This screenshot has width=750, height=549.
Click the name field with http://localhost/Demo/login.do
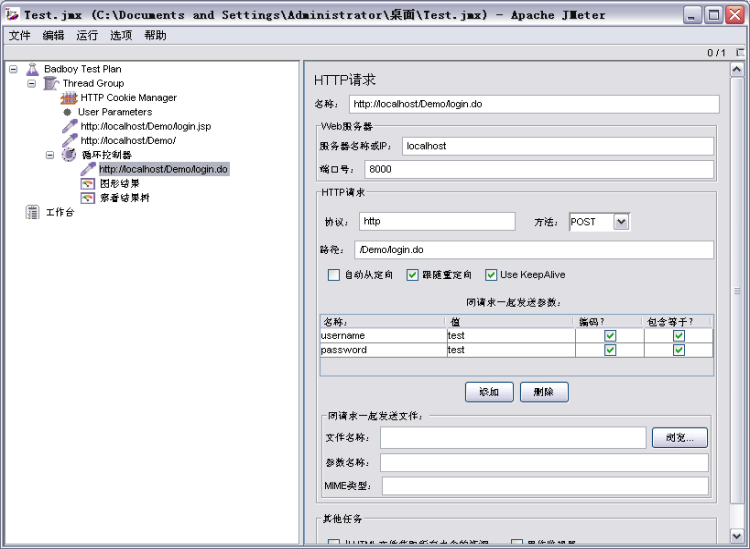[x=534, y=104]
